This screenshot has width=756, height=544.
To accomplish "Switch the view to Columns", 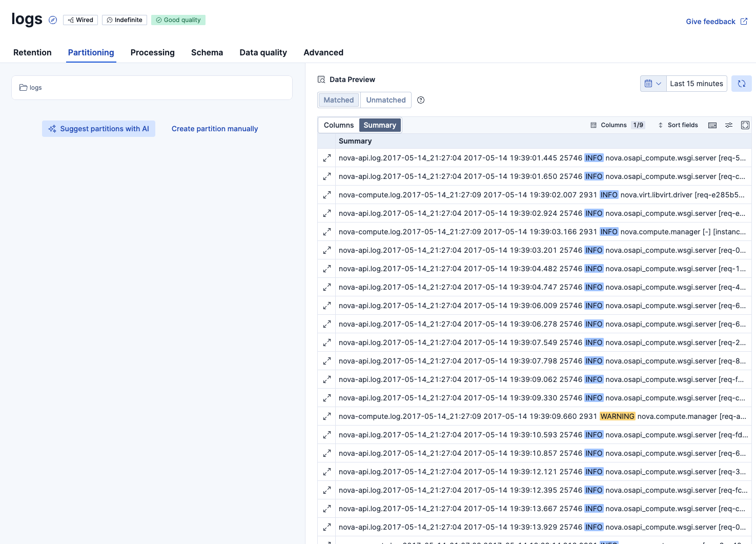I will click(339, 125).
